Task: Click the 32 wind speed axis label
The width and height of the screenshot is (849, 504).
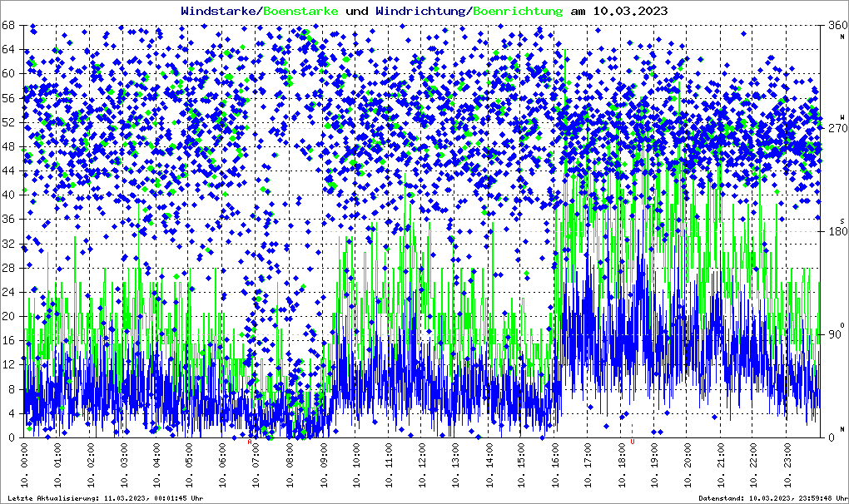Action: [8, 244]
